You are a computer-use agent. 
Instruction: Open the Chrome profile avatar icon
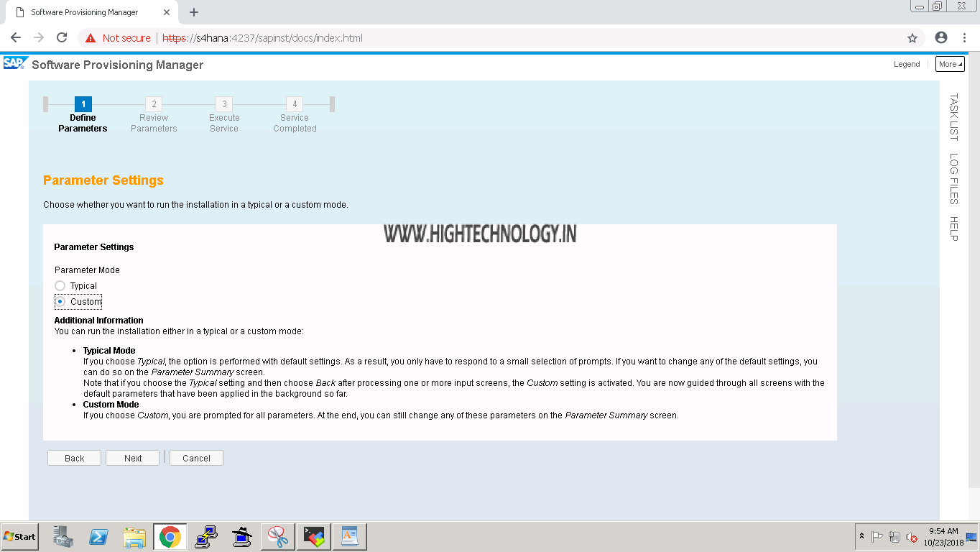(x=941, y=38)
